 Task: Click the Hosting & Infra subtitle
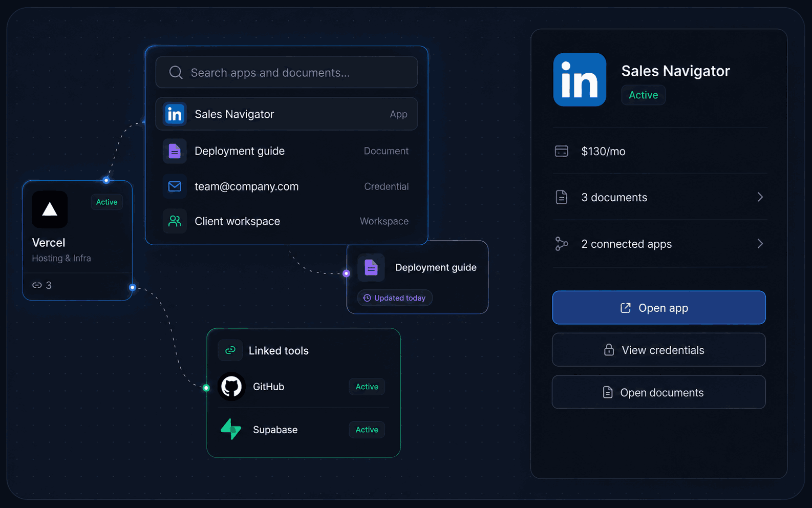pyautogui.click(x=61, y=258)
